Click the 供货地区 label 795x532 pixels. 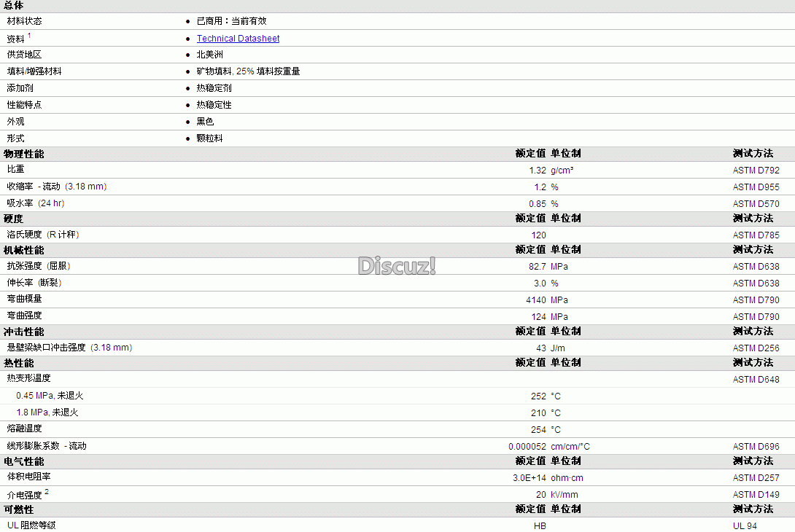[24, 55]
